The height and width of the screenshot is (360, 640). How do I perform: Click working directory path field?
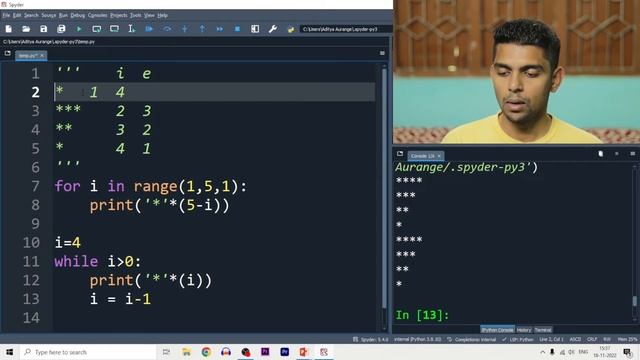[346, 29]
